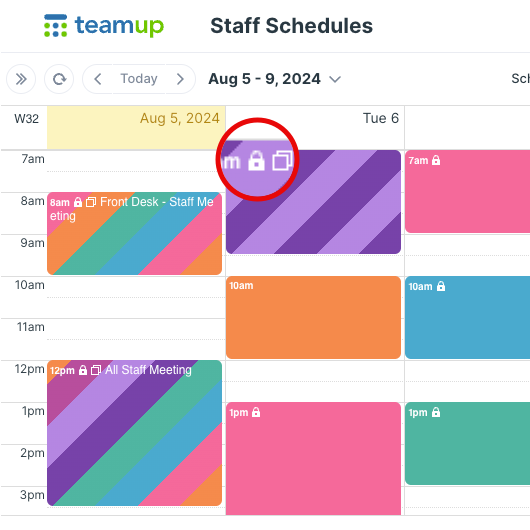This screenshot has width=530, height=530.
Task: Click the dropdown chevron beside date range
Action: [335, 79]
